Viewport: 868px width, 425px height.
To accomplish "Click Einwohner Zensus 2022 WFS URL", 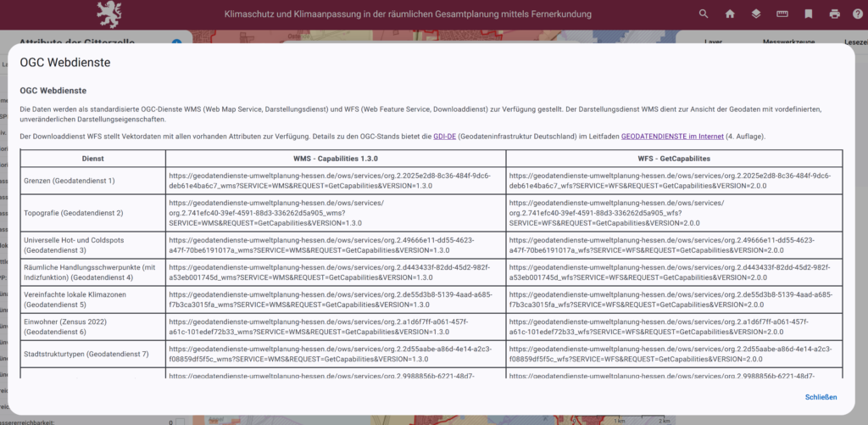I will (659, 327).
